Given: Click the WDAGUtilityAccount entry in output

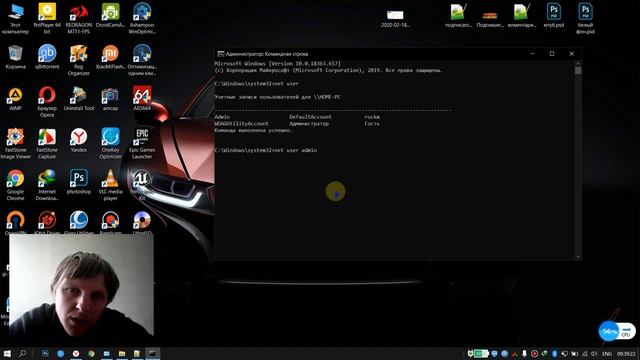Looking at the screenshot, I should coord(241,123).
